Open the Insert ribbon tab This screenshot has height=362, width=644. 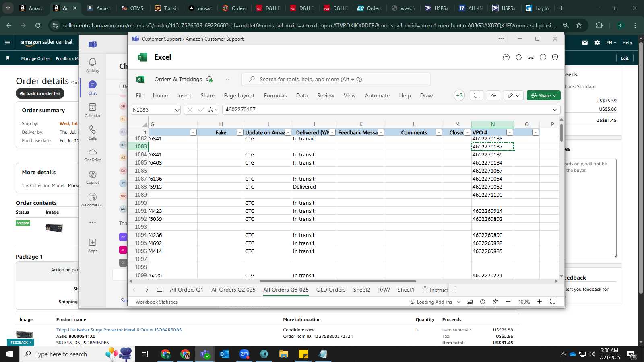tap(184, 95)
